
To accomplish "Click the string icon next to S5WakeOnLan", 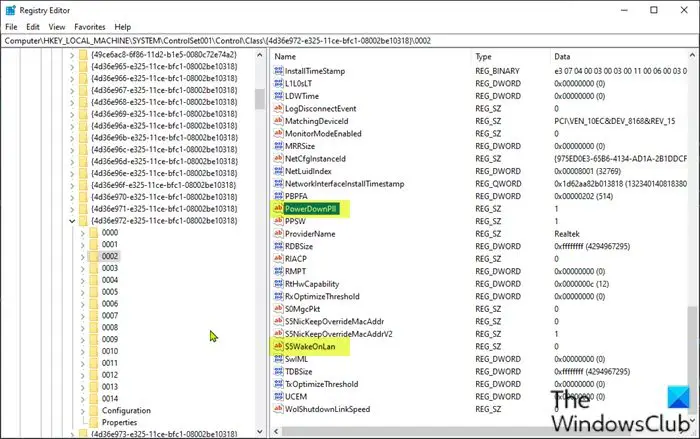I will tap(278, 346).
